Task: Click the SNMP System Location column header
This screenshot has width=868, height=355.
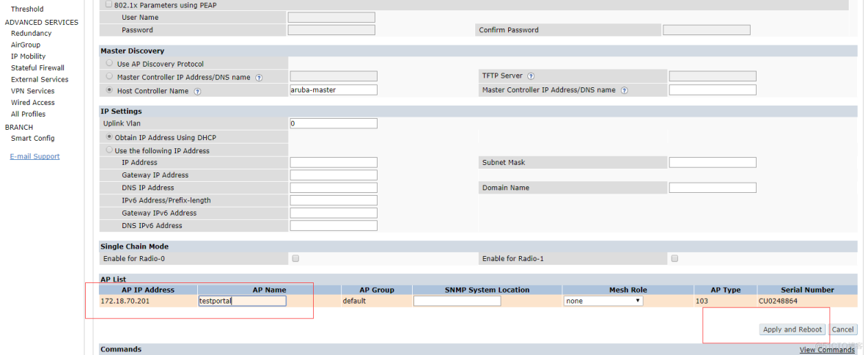Action: pos(487,290)
